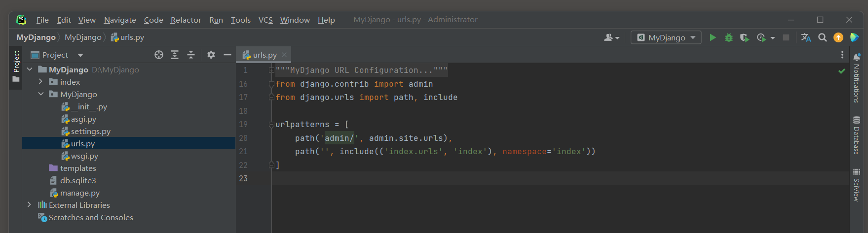Open Project panel settings gear
The height and width of the screenshot is (233, 868).
(x=211, y=55)
